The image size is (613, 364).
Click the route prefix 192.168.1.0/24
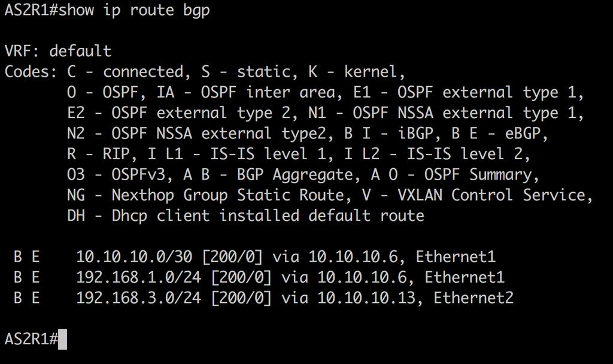(x=138, y=277)
